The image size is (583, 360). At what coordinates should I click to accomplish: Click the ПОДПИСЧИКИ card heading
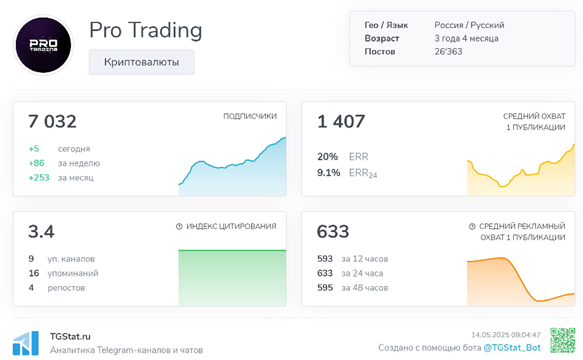[x=250, y=116]
